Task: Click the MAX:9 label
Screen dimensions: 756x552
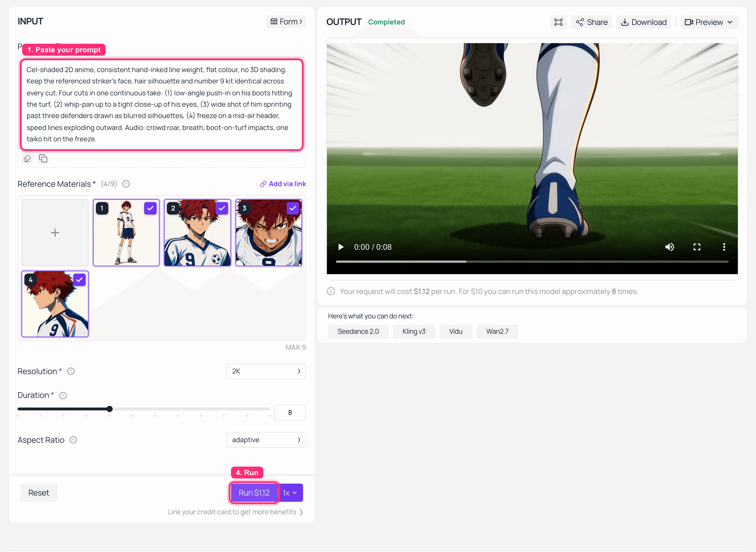Action: tap(295, 347)
